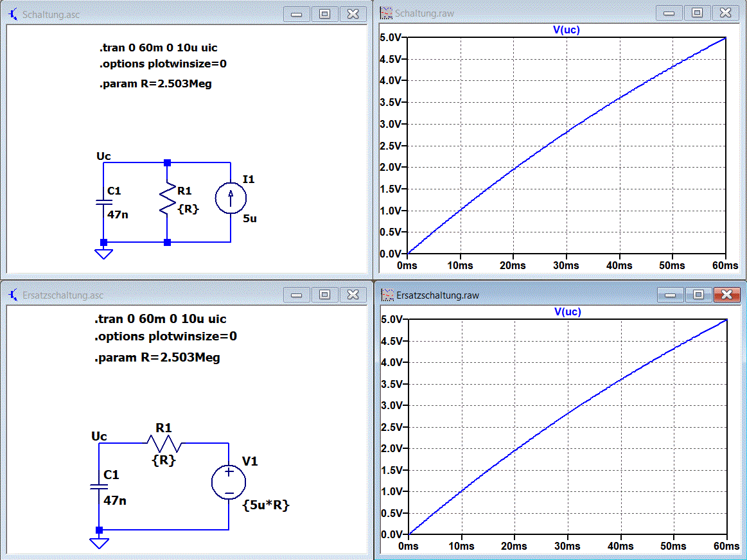This screenshot has width=747, height=560.
Task: Close the Schaltung.raw window
Action: pos(725,13)
